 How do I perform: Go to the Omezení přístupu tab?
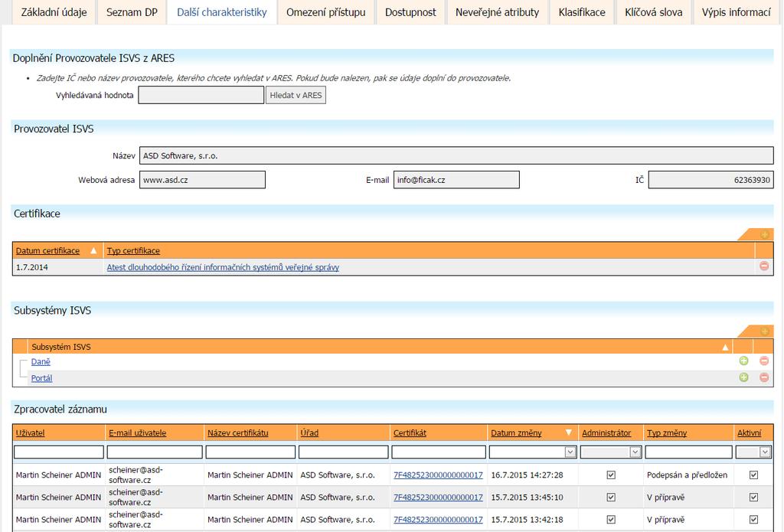(x=326, y=12)
